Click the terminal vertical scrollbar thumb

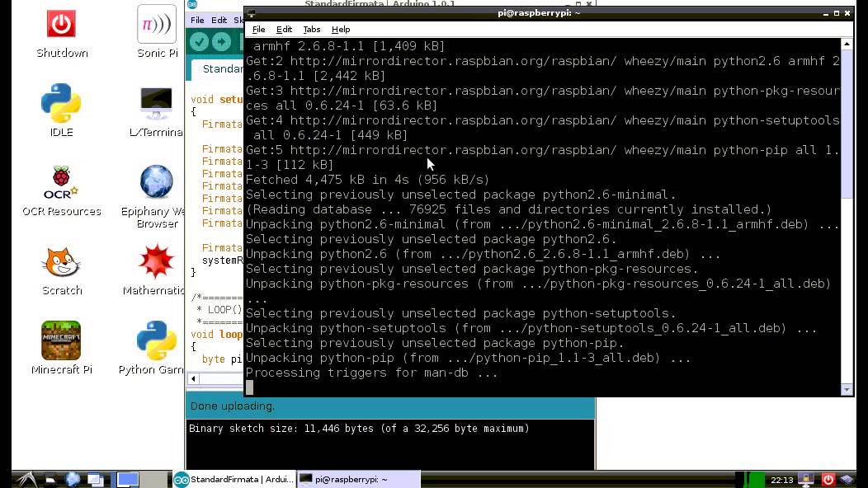847,124
